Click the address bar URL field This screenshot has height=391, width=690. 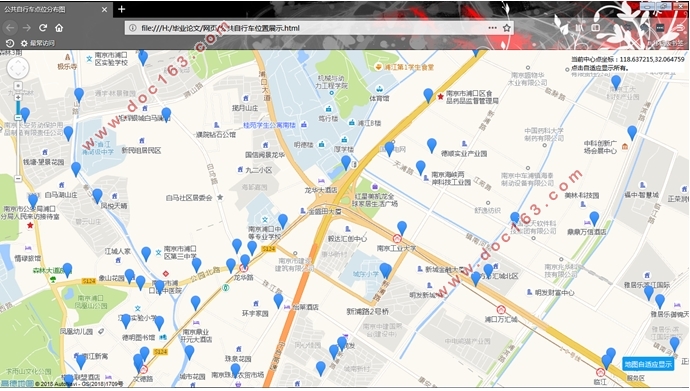click(x=308, y=28)
